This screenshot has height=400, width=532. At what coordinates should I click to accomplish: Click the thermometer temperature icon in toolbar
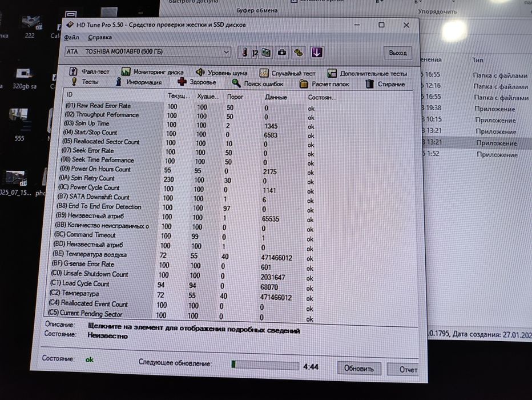coord(244,53)
